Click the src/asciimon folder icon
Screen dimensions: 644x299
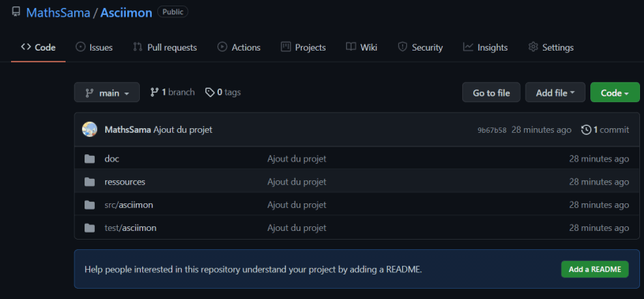pyautogui.click(x=89, y=205)
